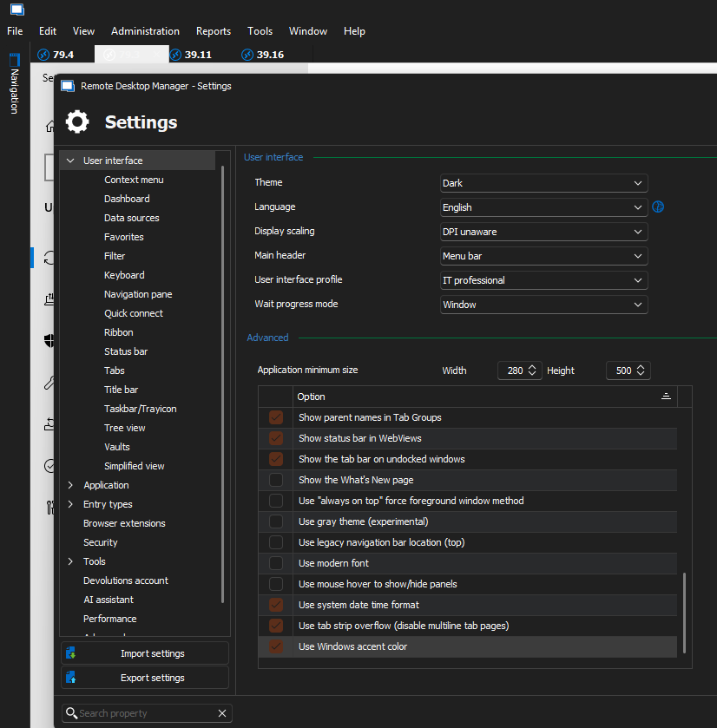Open the Reports menu

click(214, 31)
